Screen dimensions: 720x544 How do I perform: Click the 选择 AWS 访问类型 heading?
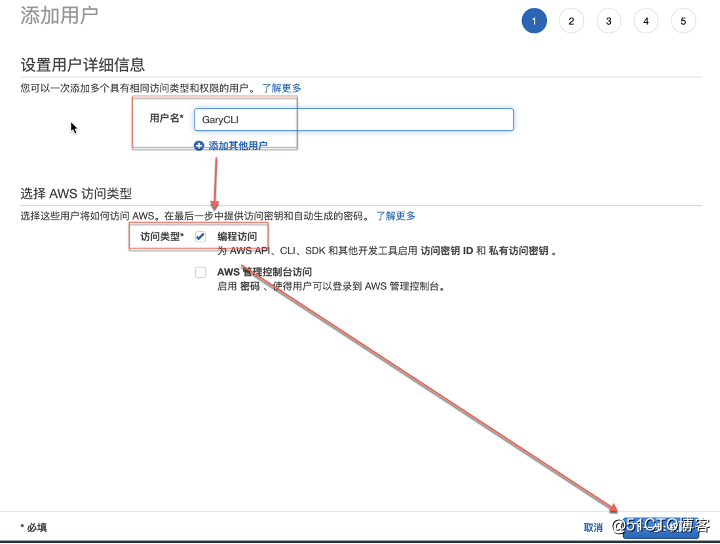tap(76, 193)
